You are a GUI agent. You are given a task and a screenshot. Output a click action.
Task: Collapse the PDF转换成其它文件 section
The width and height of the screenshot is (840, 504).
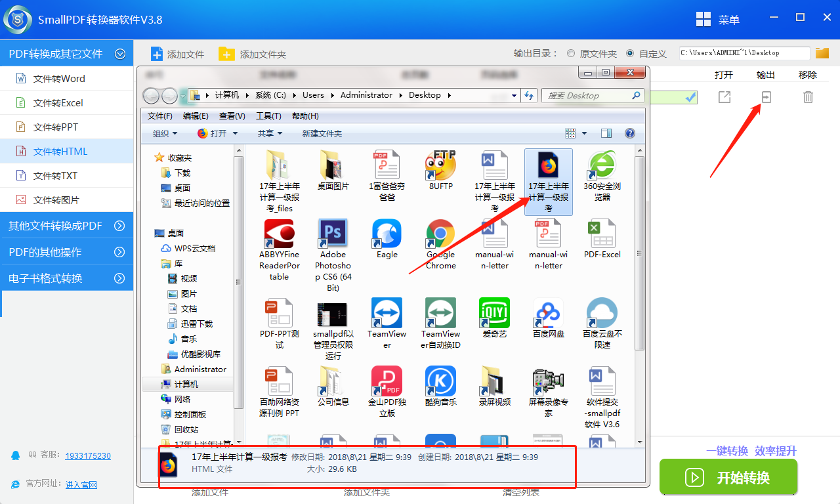pos(120,54)
